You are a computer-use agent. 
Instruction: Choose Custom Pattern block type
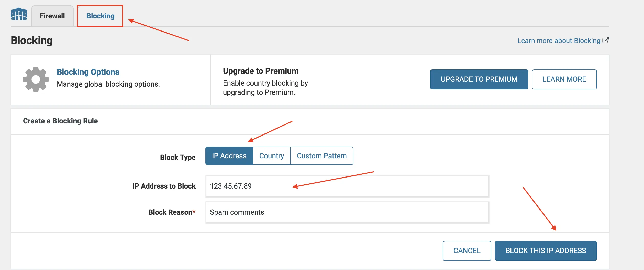pos(322,156)
